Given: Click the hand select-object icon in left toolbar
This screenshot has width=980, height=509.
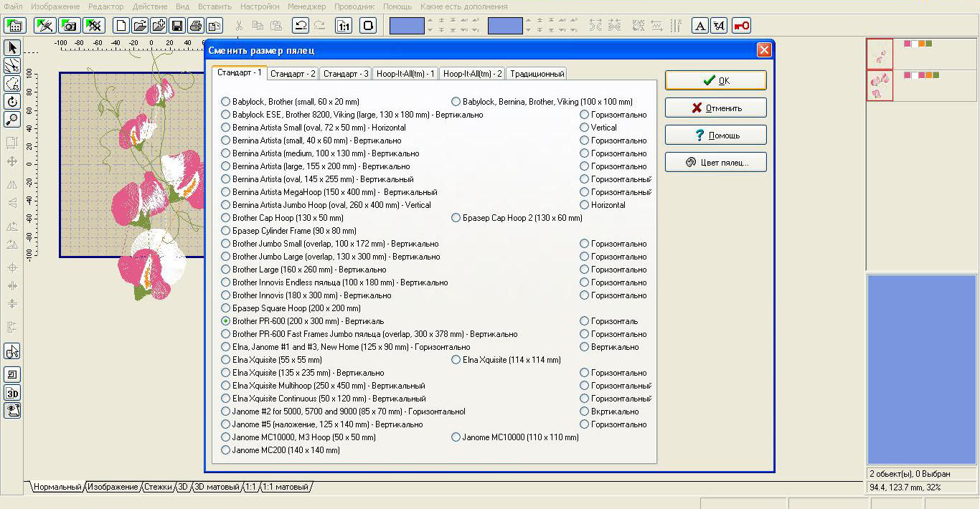Looking at the screenshot, I should (12, 351).
